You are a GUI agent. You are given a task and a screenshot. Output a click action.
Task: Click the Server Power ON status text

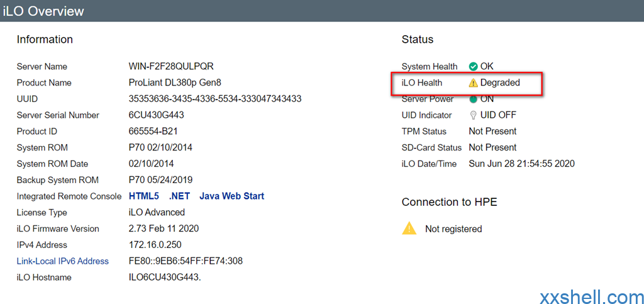click(487, 99)
